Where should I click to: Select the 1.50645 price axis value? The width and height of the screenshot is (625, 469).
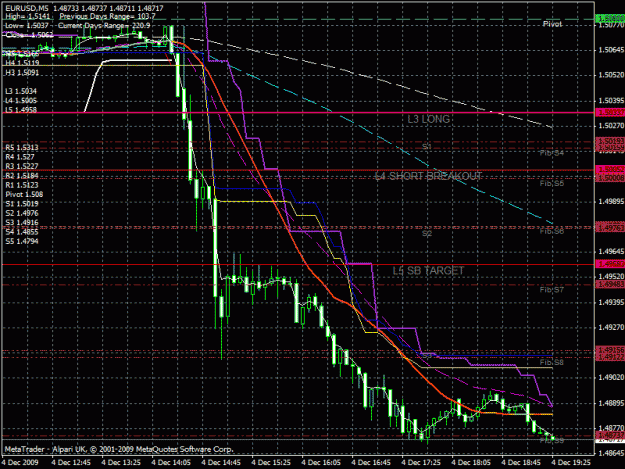click(x=611, y=50)
